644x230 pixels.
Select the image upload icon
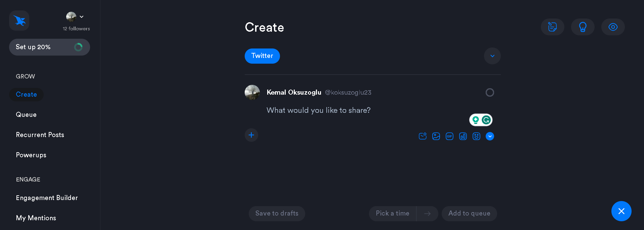coord(436,136)
